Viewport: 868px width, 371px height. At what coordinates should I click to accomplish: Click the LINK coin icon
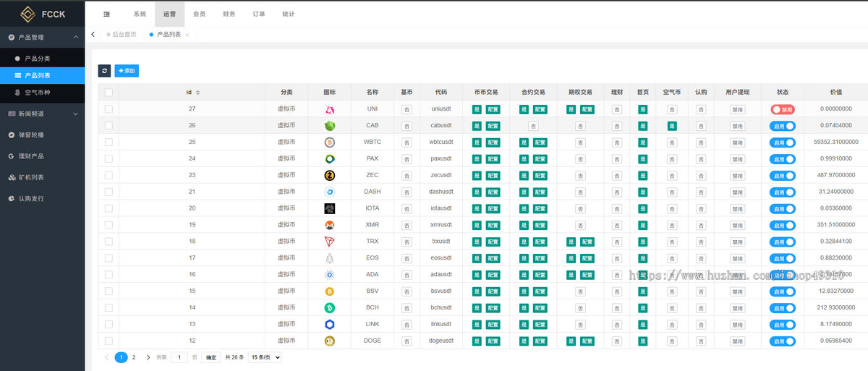330,325
